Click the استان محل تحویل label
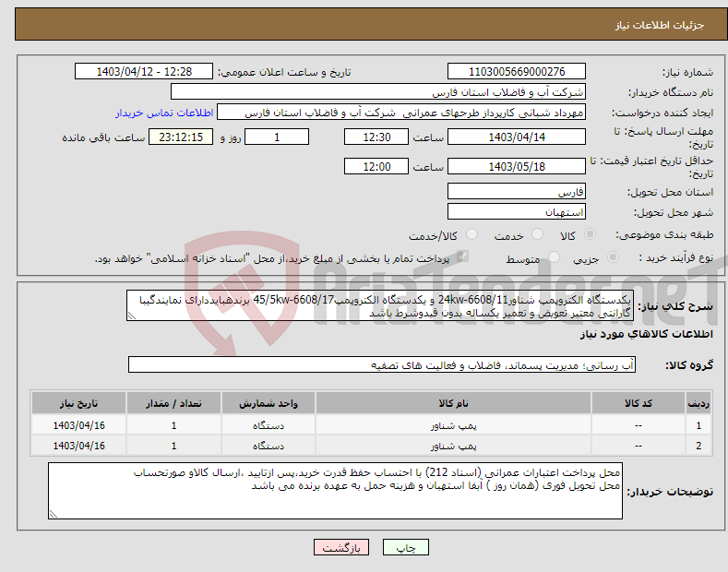The width and height of the screenshot is (728, 572). (x=671, y=192)
